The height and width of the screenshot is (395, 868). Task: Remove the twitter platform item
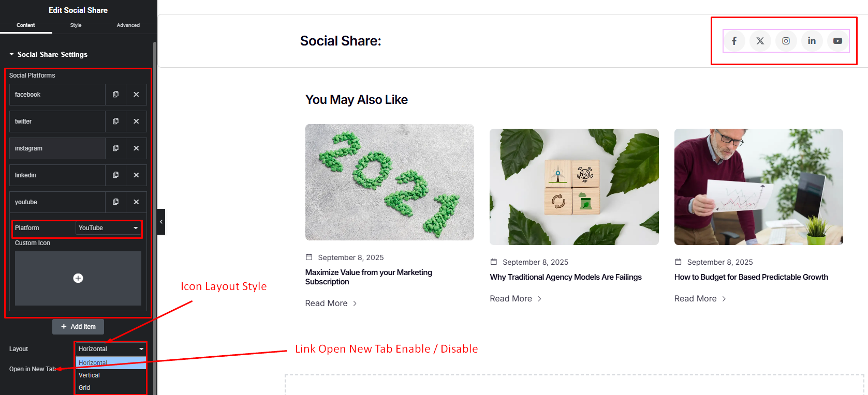coord(136,121)
